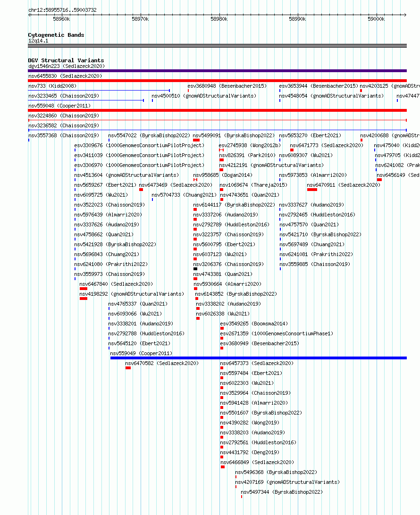Screen dimensions: 420x515
Task: Click the nsv3233465 (Chaisson2019) label
Action: [x=63, y=96]
